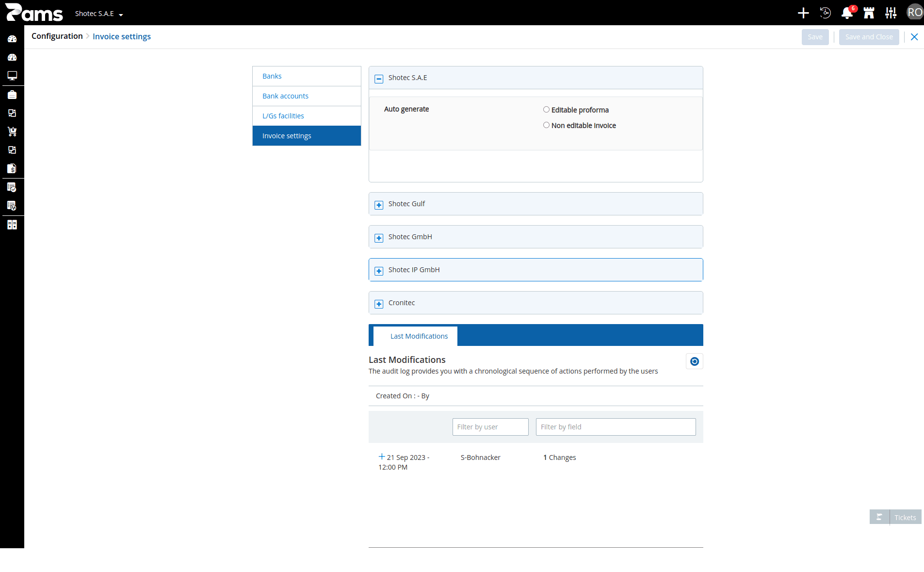Image resolution: width=924 pixels, height=572 pixels.
Task: Open the notifications bell with 6 badge
Action: click(x=847, y=13)
